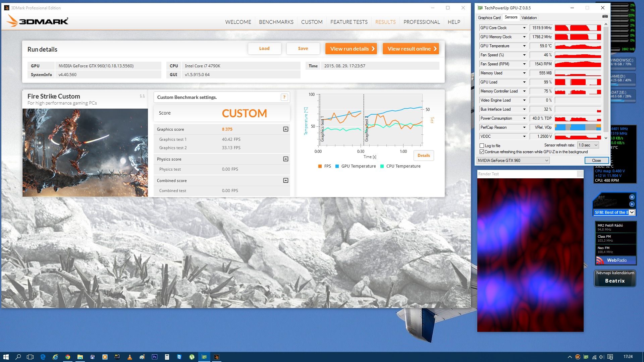Open the GPU Memory Clock sensor dropdown

coord(524,37)
